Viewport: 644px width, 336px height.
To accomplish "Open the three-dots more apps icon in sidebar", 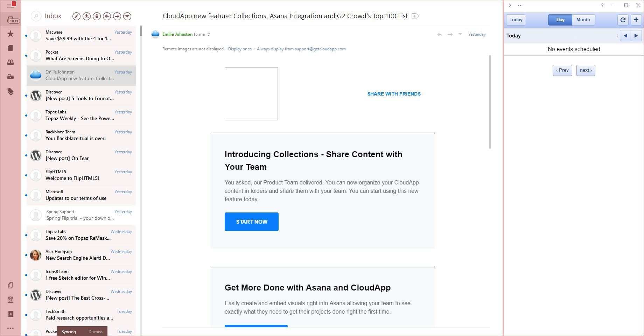I will click(10, 328).
